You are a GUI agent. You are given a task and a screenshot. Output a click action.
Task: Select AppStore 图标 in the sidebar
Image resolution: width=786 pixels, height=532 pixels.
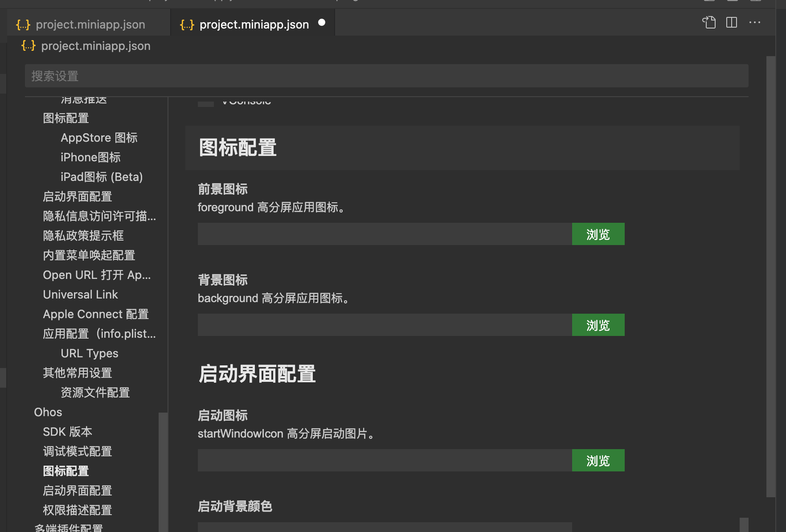pyautogui.click(x=99, y=138)
